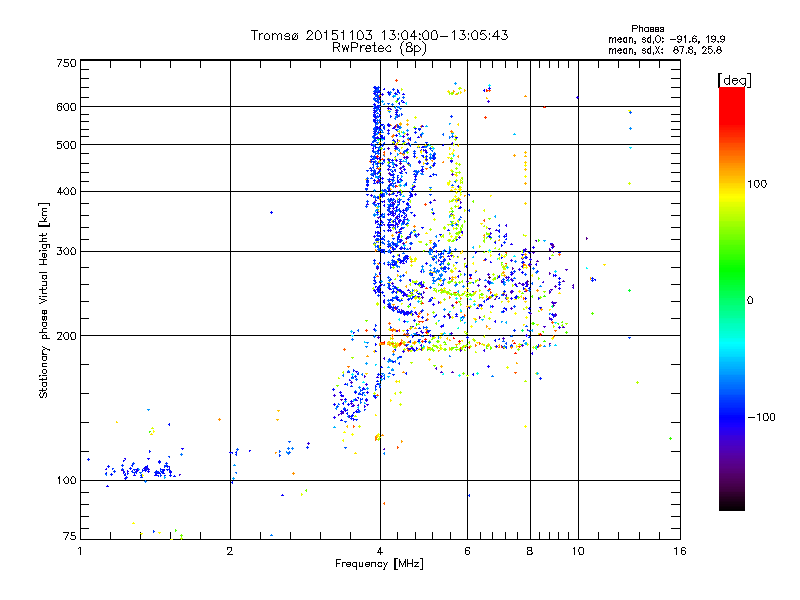Click the black bottom end of the colorbar
This screenshot has width=800, height=600.
pos(732,503)
